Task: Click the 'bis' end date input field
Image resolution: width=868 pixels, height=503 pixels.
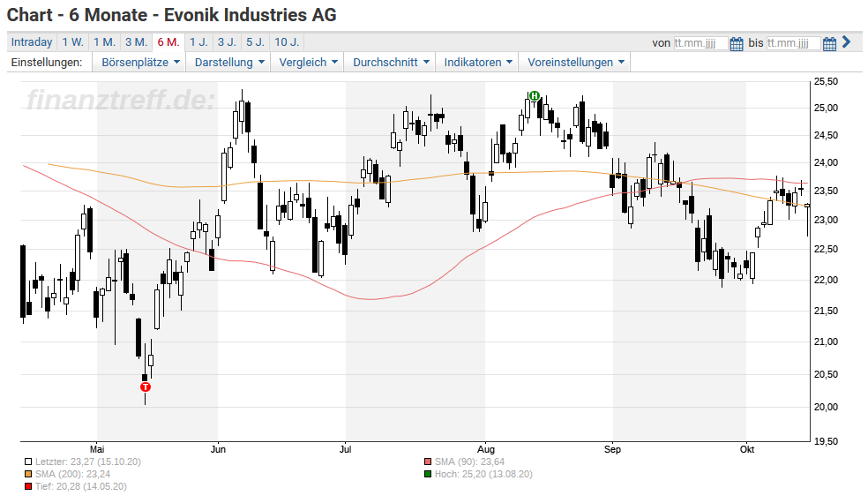Action: (793, 43)
